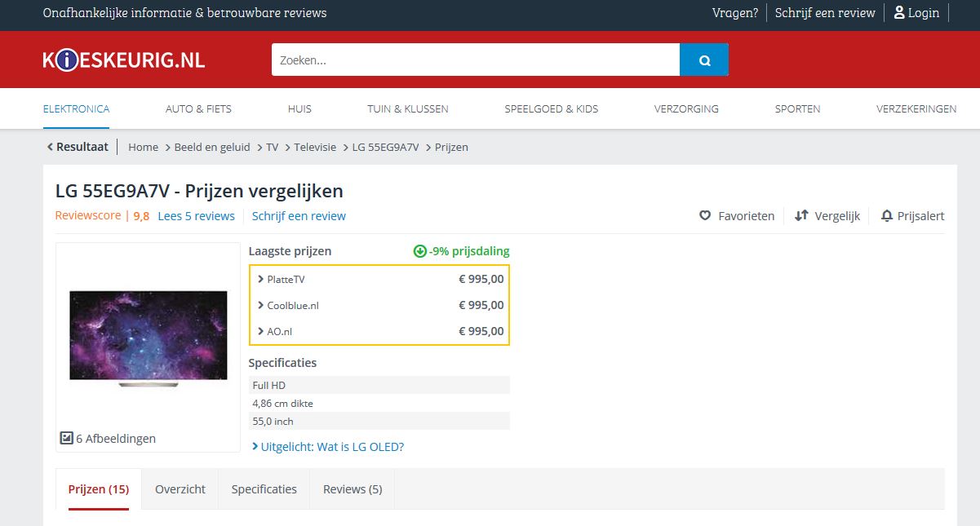The height and width of the screenshot is (526, 980).
Task: Open the Vragen? link
Action: click(x=735, y=12)
